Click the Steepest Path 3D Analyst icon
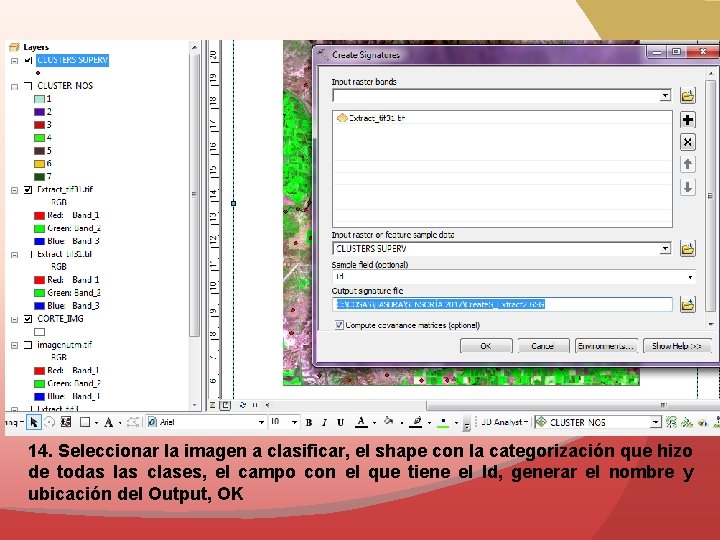This screenshot has height=540, width=720. (x=687, y=422)
